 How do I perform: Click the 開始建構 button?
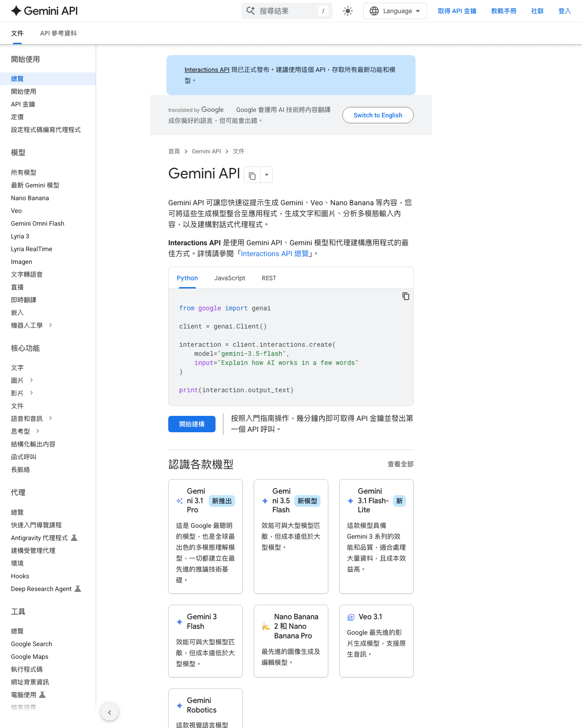click(192, 424)
